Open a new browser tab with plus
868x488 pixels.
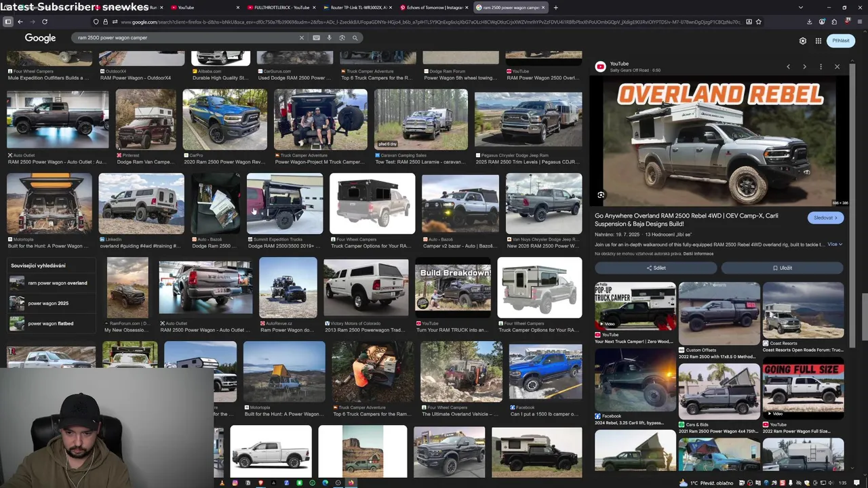(555, 7)
